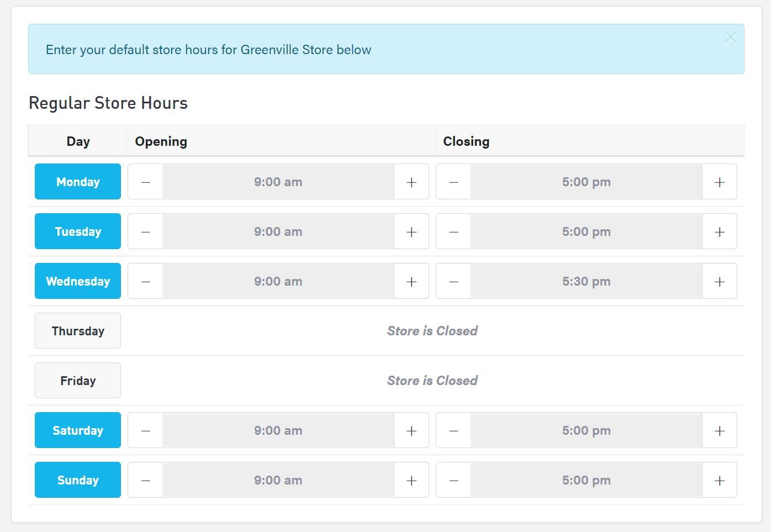The width and height of the screenshot is (771, 532).
Task: Select the Tuesday day button
Action: (77, 231)
